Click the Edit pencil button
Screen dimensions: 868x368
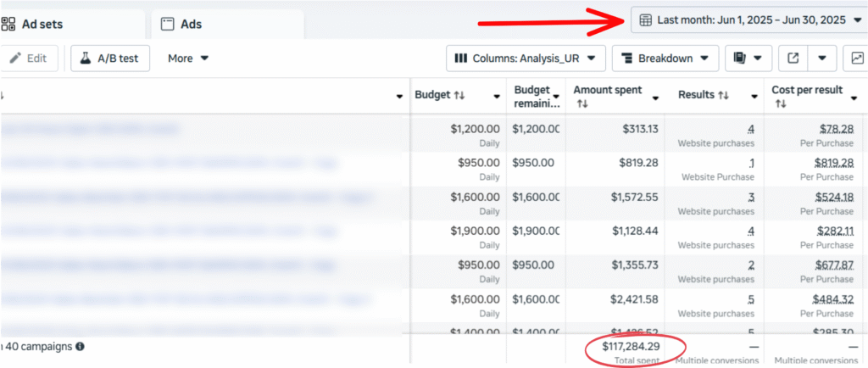click(x=28, y=59)
